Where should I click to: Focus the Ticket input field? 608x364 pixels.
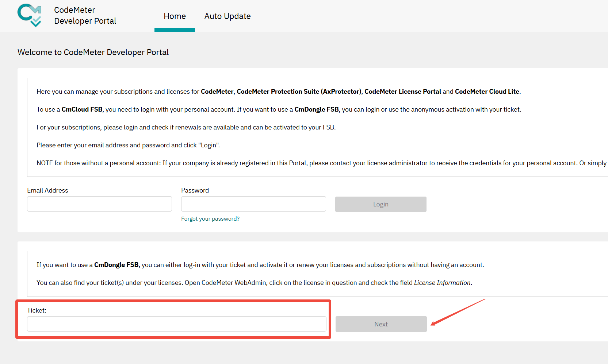click(176, 324)
